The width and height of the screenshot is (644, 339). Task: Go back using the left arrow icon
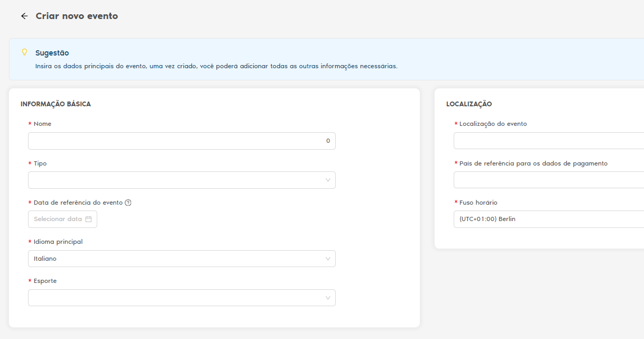(x=24, y=16)
